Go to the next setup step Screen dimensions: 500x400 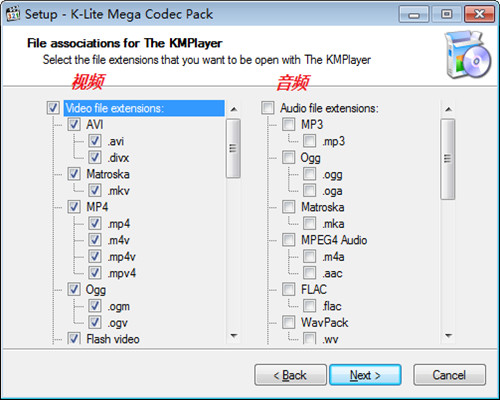click(365, 375)
